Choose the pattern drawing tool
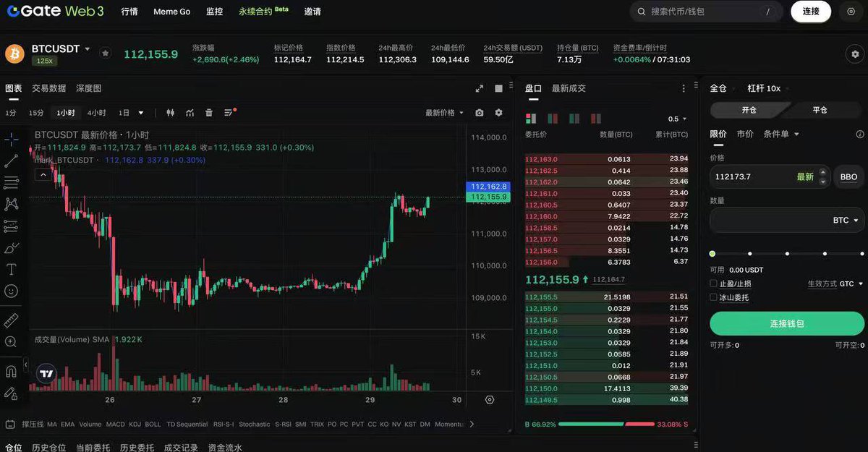 (12, 204)
